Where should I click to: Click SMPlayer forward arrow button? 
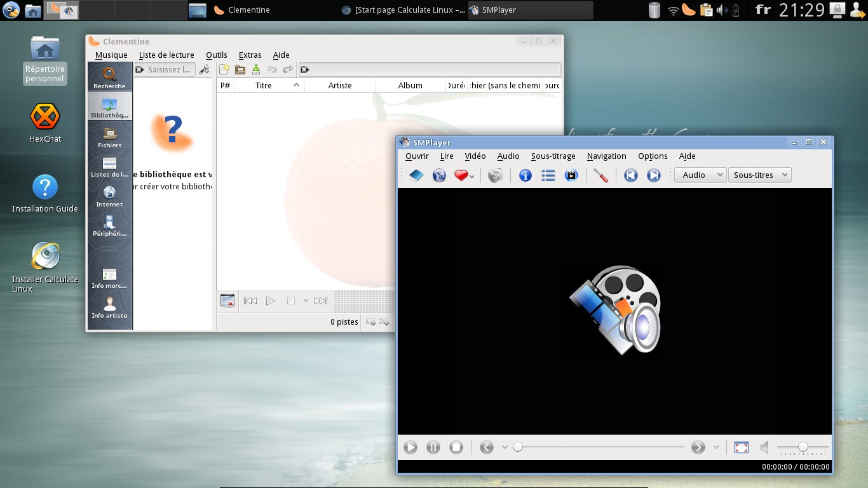coord(698,447)
